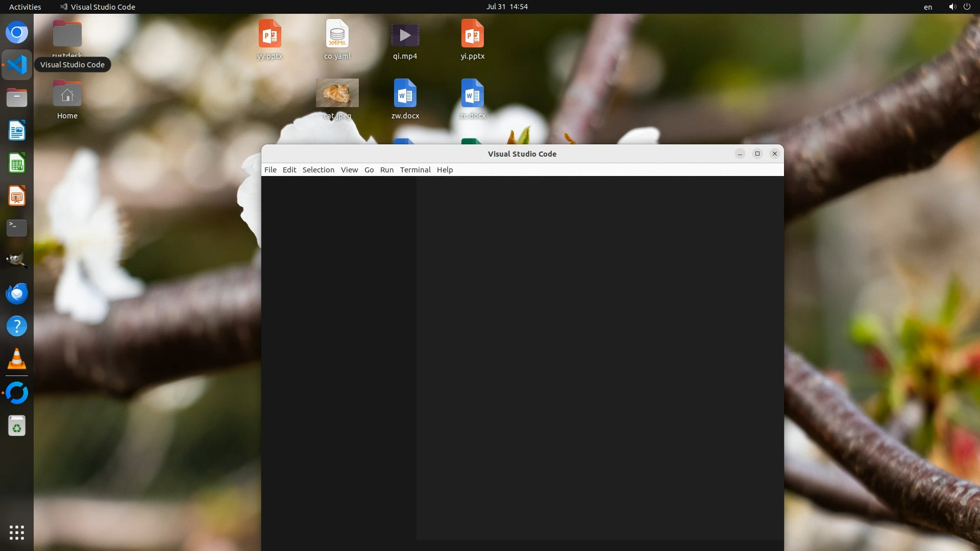Select the co.yaml desktop file

tap(337, 35)
